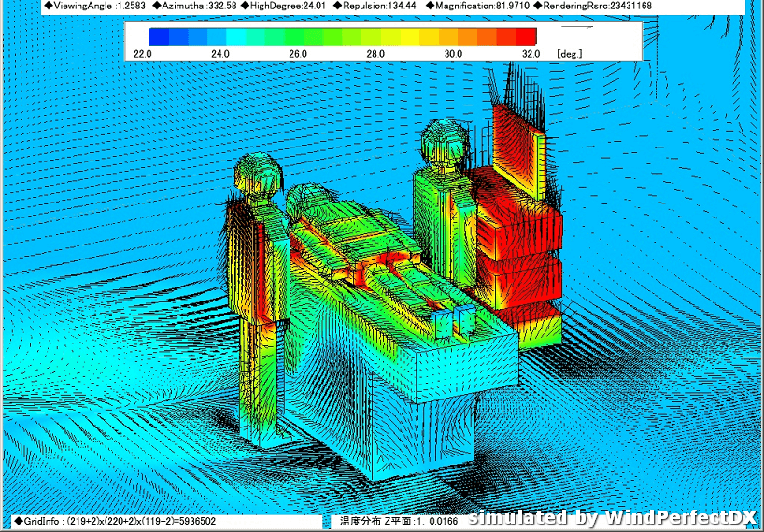Screen dimensions: 764x532
Task: Click the ViewingAngle value in the header
Action: tap(95, 6)
